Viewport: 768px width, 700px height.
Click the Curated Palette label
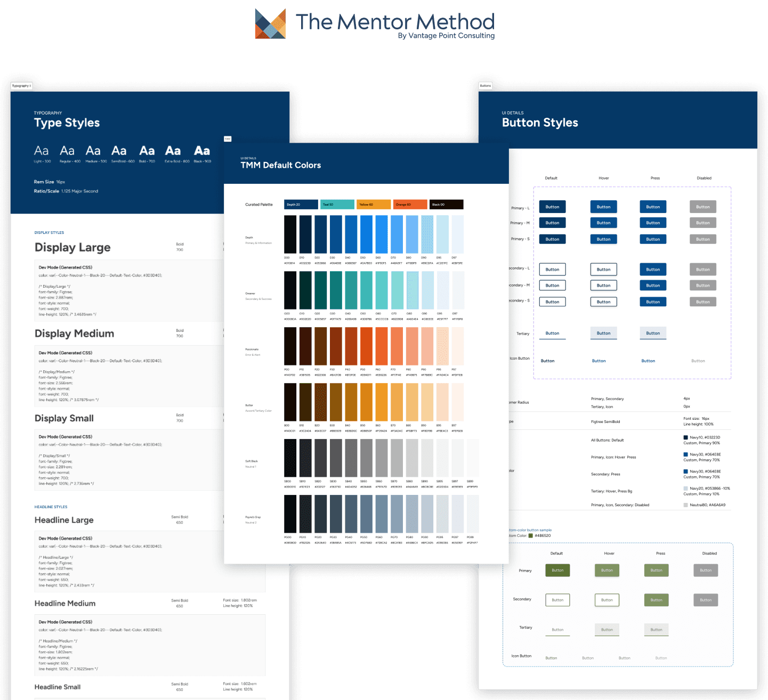259,205
